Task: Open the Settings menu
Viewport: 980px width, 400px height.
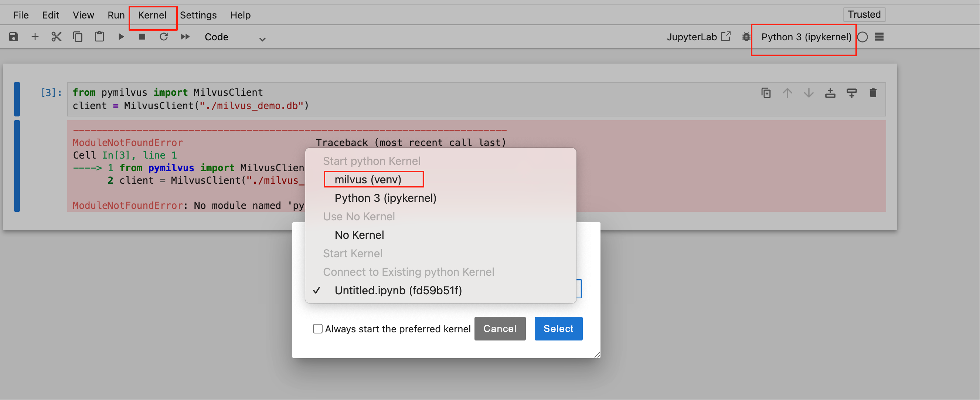Action: pyautogui.click(x=198, y=15)
